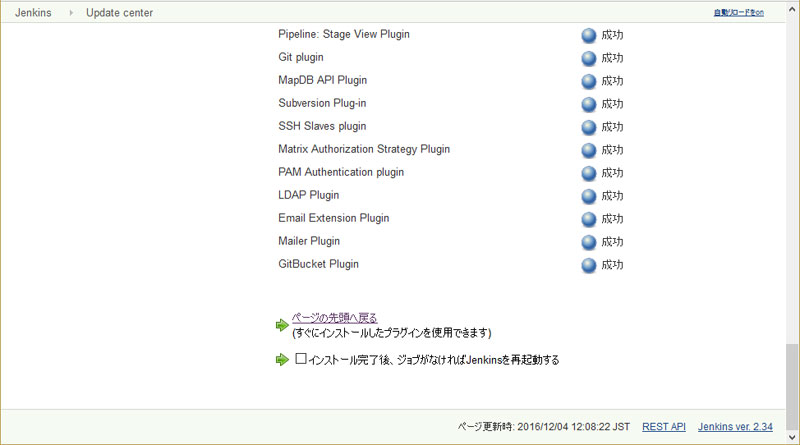Click the green arrow beside the restart checkbox
This screenshot has width=800, height=445.
282,360
